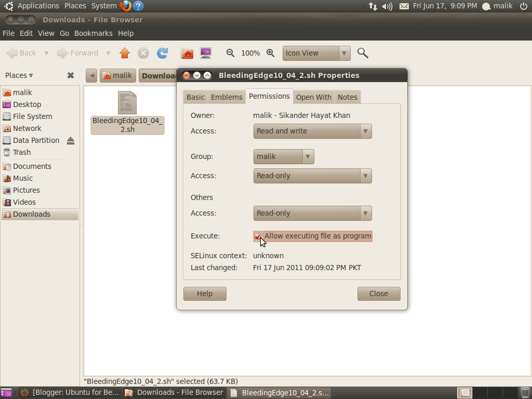Switch to the Basic tab
The height and width of the screenshot is (399, 532).
coord(195,97)
